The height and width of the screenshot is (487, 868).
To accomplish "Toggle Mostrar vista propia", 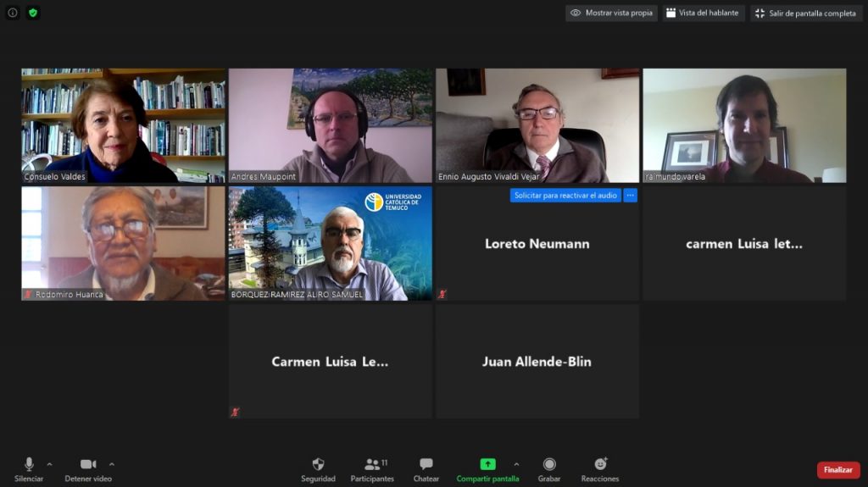I will coord(611,14).
